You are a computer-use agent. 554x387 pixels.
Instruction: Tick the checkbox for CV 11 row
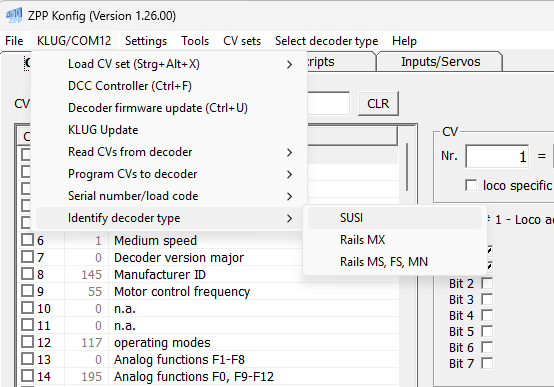pos(27,325)
